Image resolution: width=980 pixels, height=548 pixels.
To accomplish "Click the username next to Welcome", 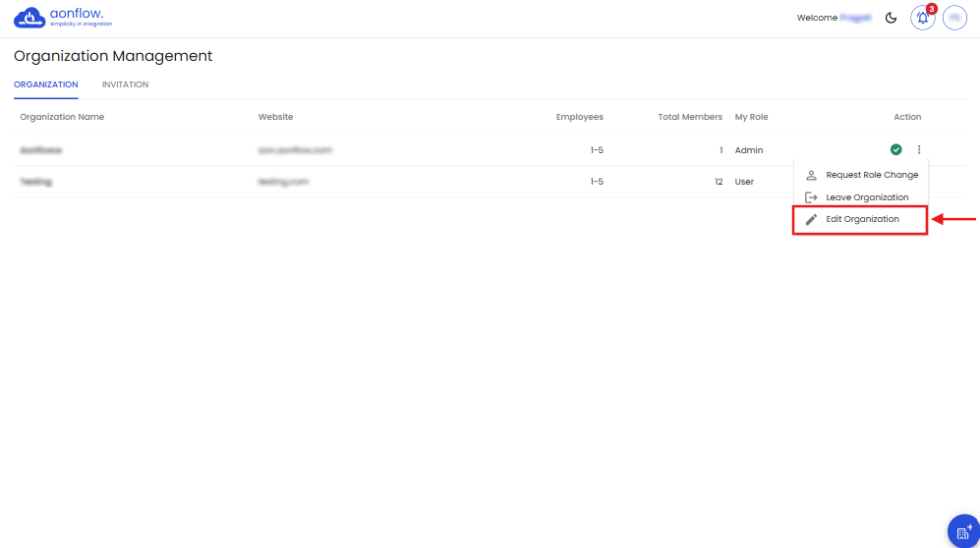I will pos(855,18).
